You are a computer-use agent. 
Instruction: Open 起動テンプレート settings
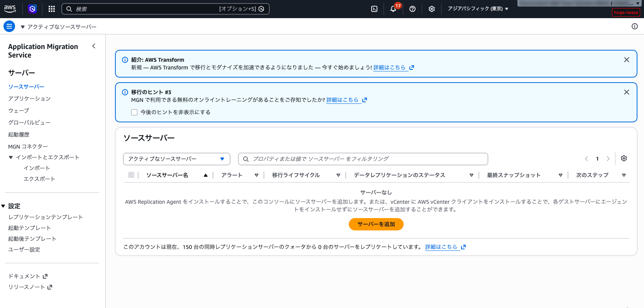pos(29,228)
